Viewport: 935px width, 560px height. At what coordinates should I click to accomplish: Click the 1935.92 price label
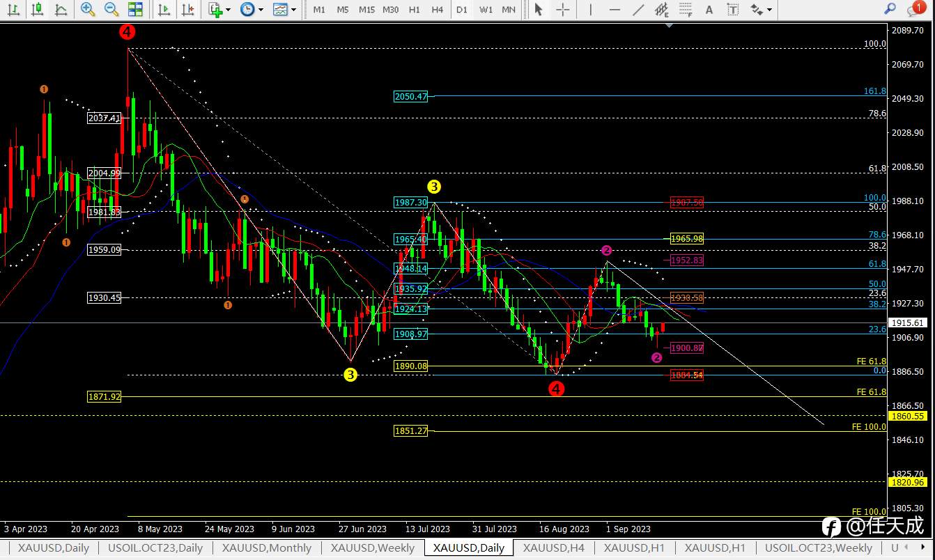coord(411,288)
